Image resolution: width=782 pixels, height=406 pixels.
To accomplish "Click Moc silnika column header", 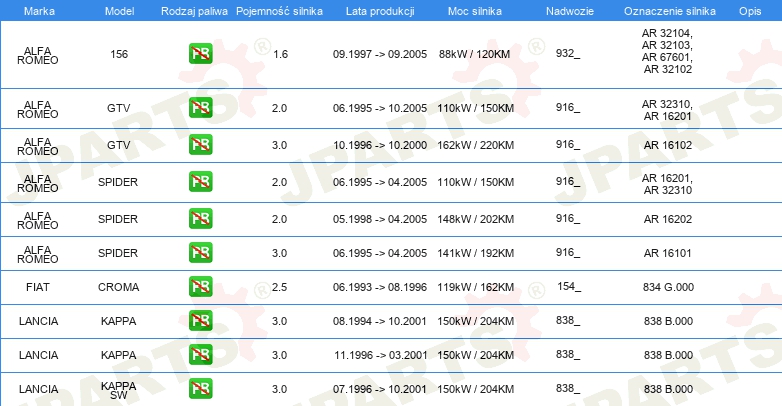I will [x=475, y=11].
